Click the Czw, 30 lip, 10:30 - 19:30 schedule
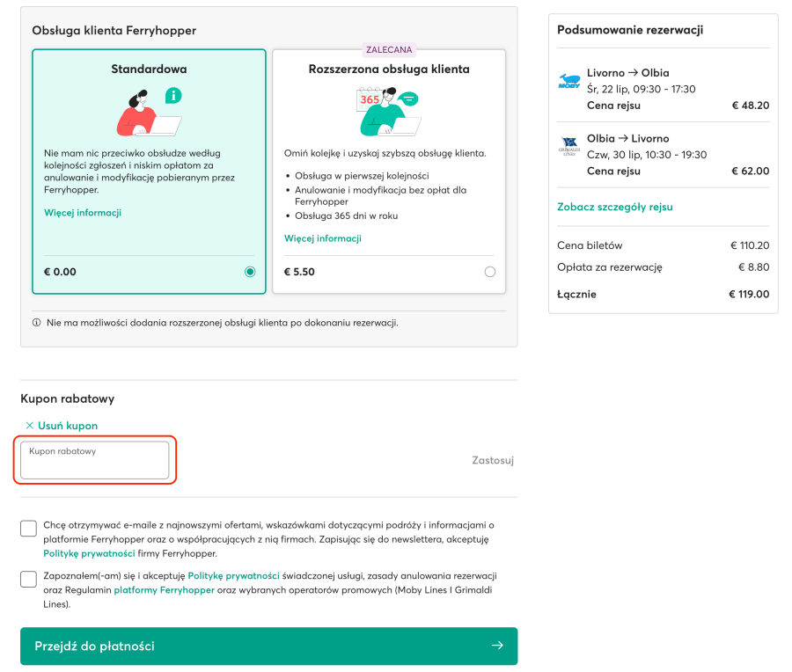Viewport: 792px width, 672px height. [x=647, y=155]
